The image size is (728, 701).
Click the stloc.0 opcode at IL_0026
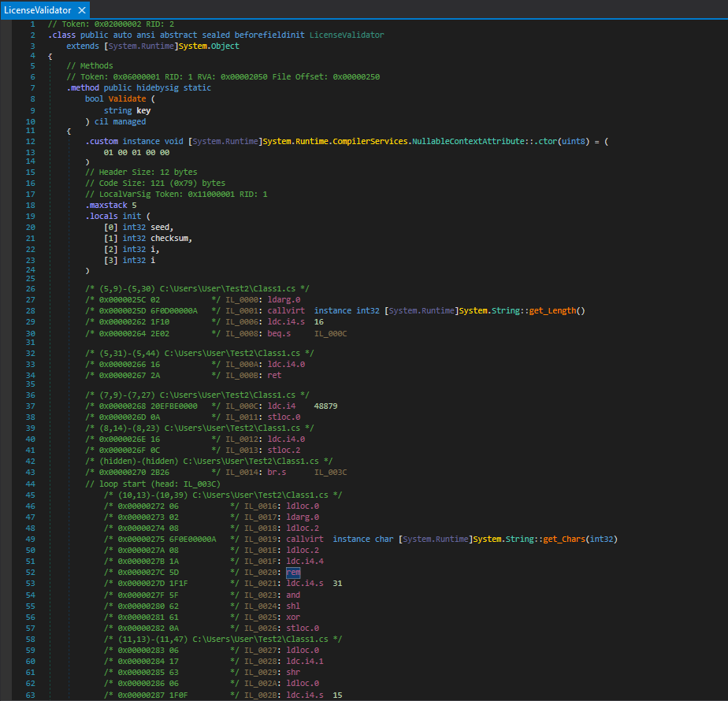click(x=303, y=628)
